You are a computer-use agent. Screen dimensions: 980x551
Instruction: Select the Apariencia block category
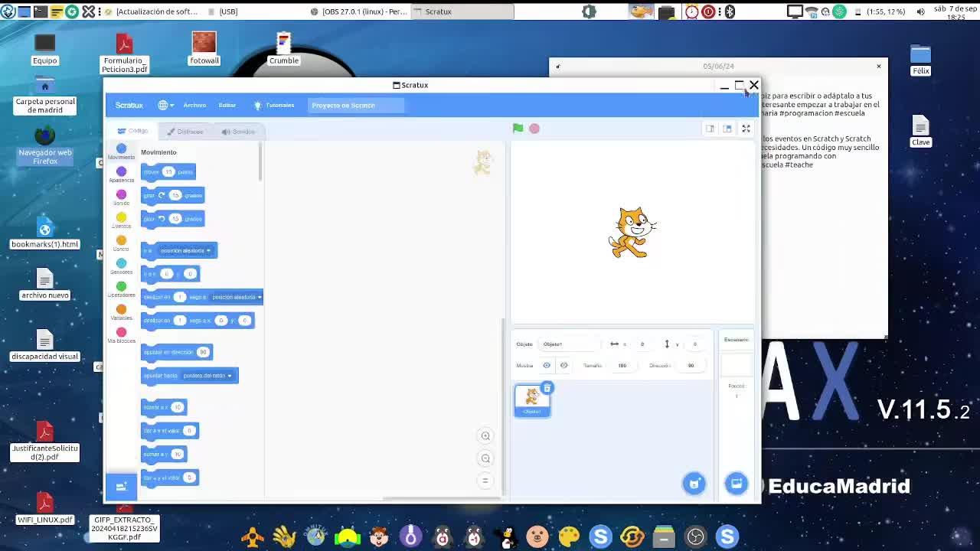(121, 175)
